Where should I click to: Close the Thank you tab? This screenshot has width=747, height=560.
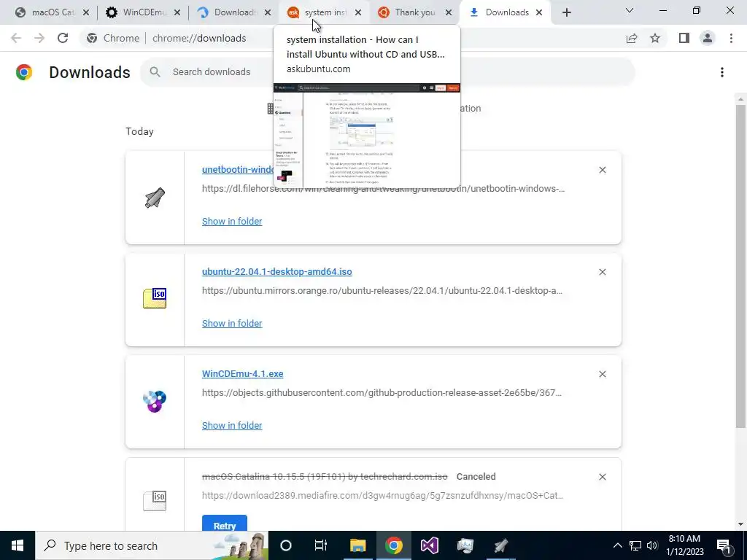pos(449,13)
